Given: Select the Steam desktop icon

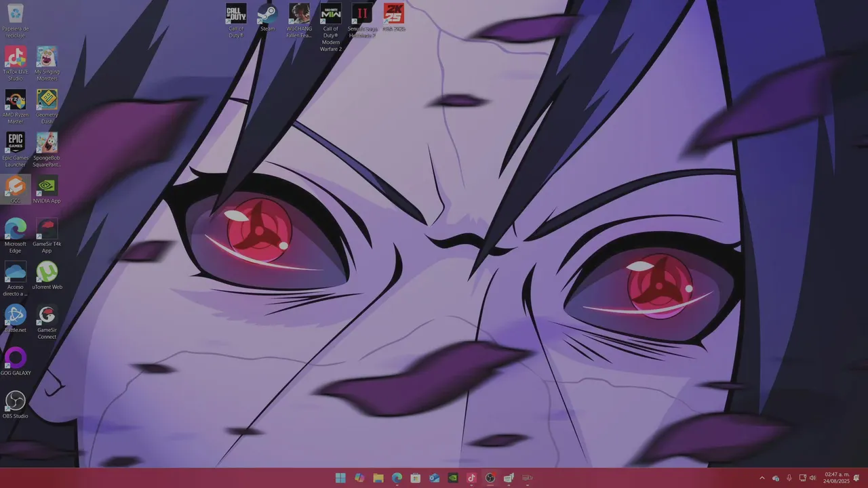Looking at the screenshot, I should click(x=267, y=18).
